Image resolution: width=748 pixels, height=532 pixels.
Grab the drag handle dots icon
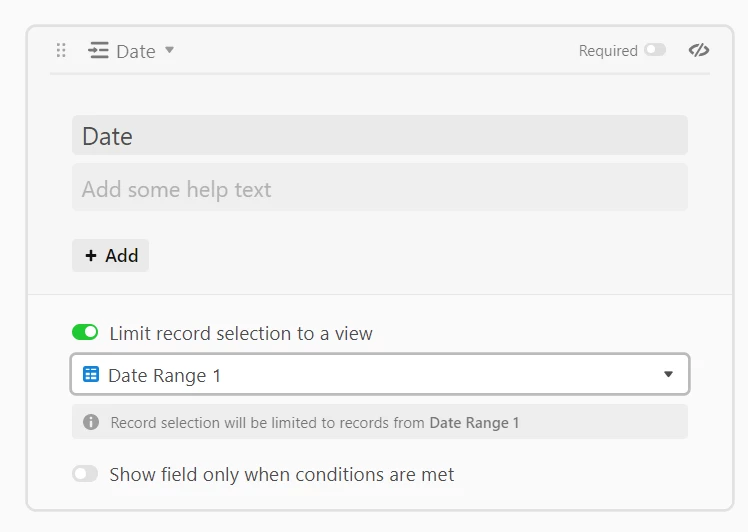coord(61,50)
